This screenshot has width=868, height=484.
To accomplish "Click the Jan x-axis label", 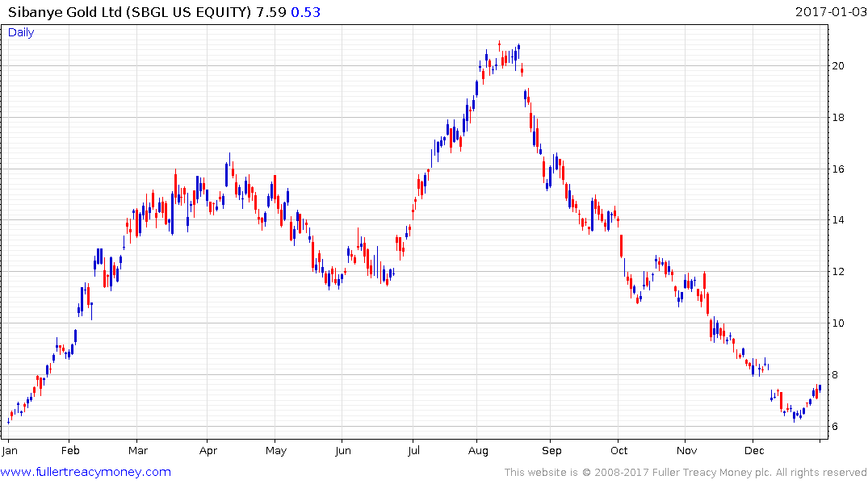I will pos(10,450).
